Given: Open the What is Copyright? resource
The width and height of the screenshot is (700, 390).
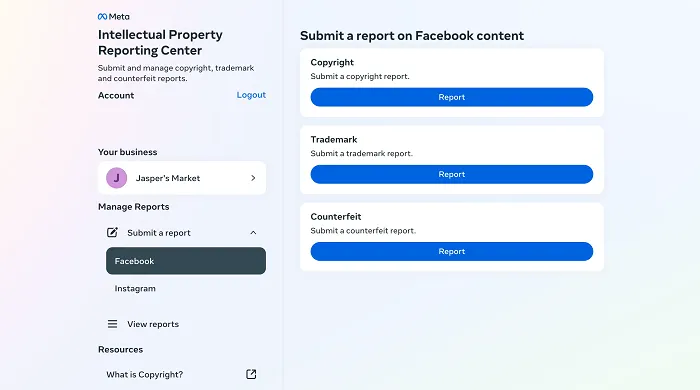Looking at the screenshot, I should pos(145,375).
